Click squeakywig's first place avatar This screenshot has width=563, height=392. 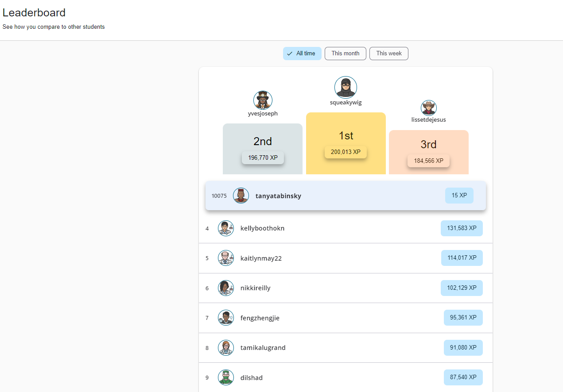point(346,87)
